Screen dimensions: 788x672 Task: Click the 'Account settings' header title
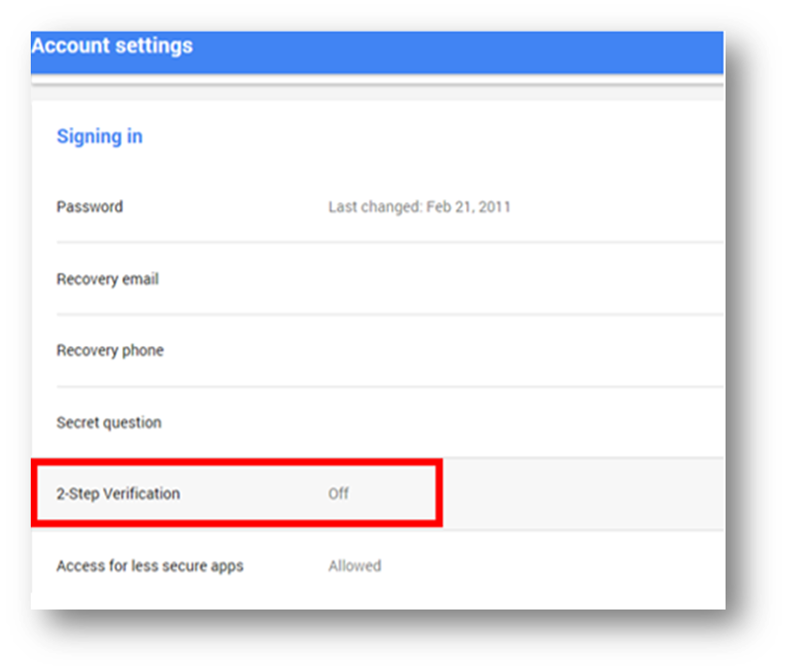tap(112, 46)
